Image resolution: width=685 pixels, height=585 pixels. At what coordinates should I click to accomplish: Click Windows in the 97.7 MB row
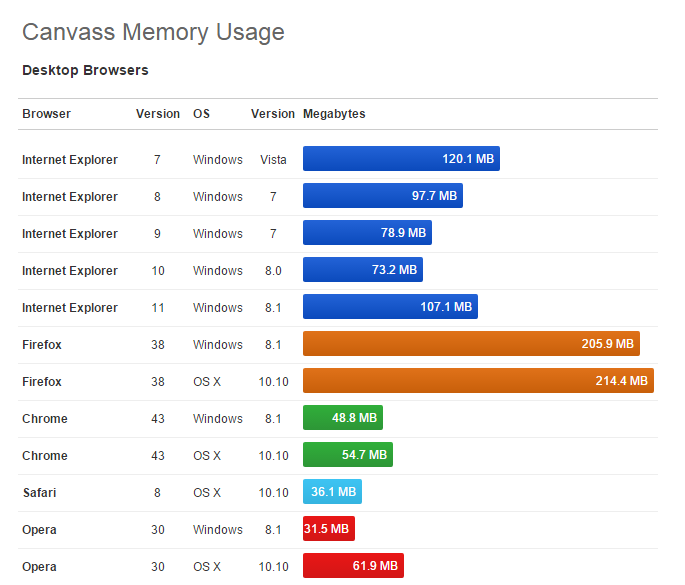point(218,197)
